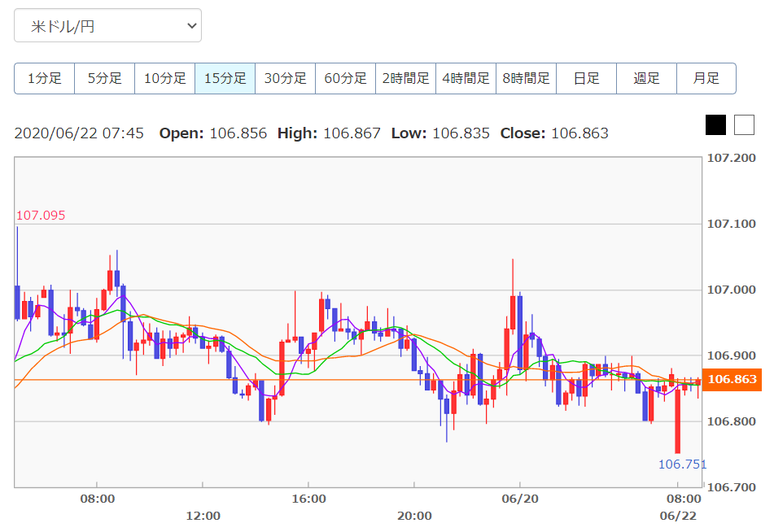Click the 107.095 high price label
774x532 pixels.
pyautogui.click(x=41, y=216)
